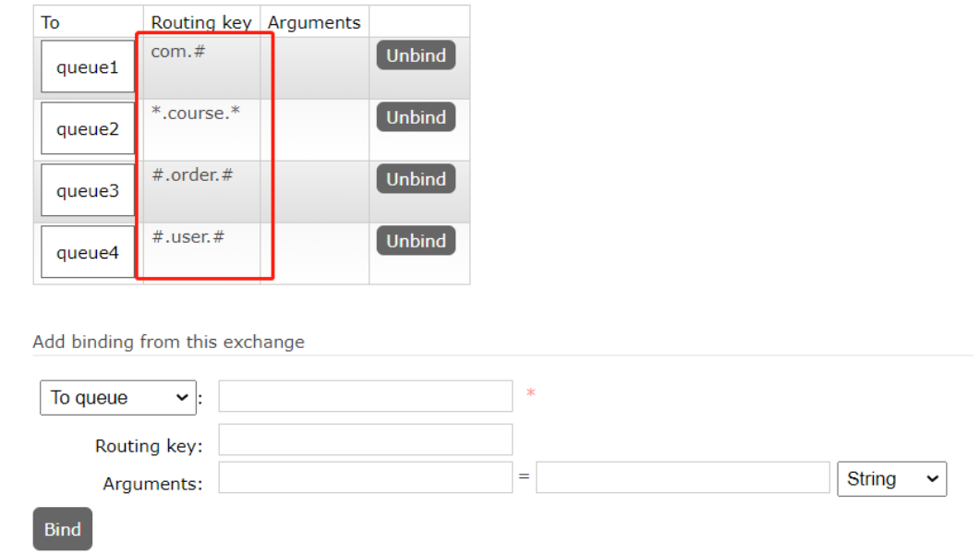Viewport: 980px width, 554px height.
Task: Open the queue3 link
Action: (88, 190)
